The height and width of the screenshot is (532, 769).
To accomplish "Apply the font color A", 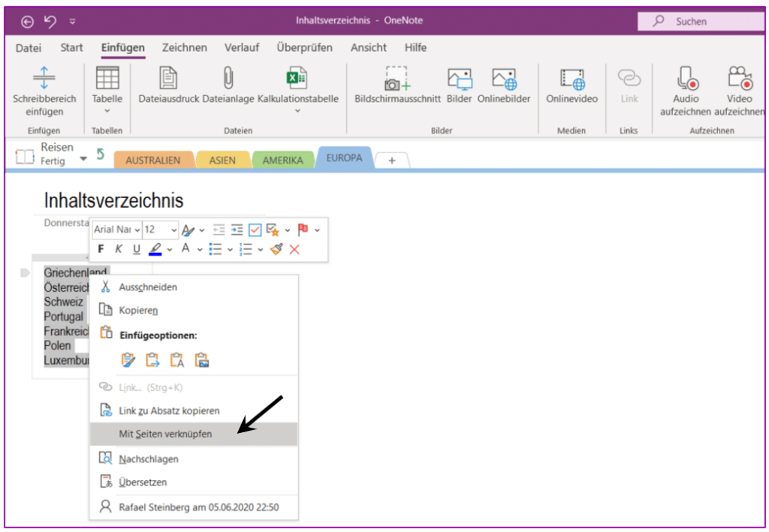I will pos(185,248).
